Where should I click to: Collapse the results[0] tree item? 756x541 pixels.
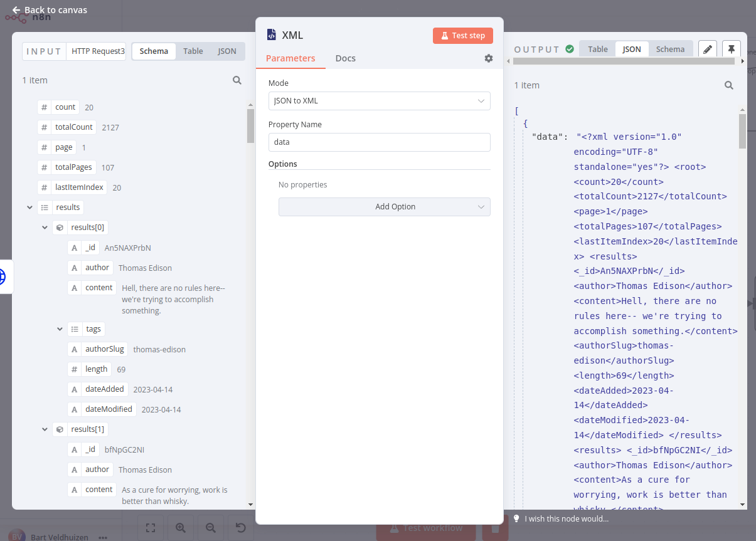tap(45, 227)
